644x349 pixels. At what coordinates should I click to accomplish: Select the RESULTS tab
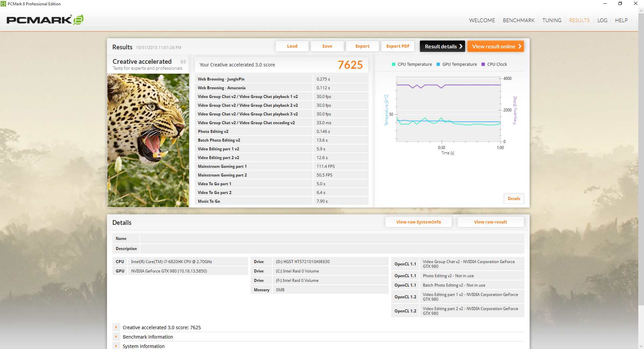[579, 20]
